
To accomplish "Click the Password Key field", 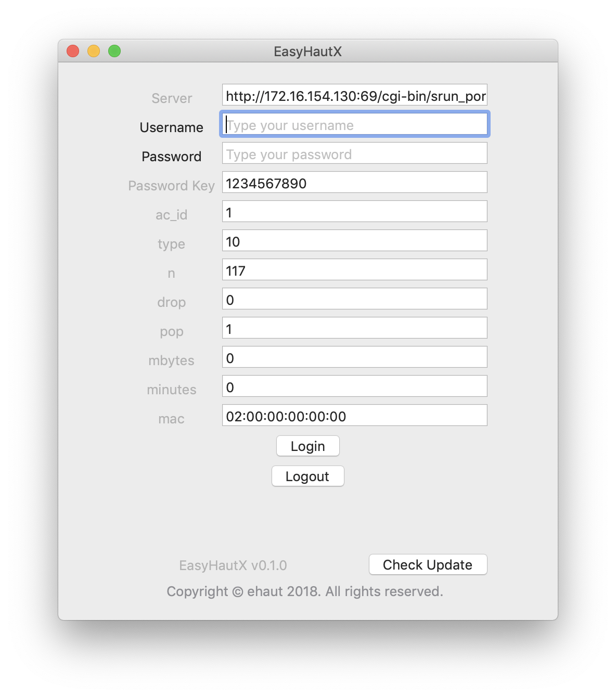I will pos(354,183).
